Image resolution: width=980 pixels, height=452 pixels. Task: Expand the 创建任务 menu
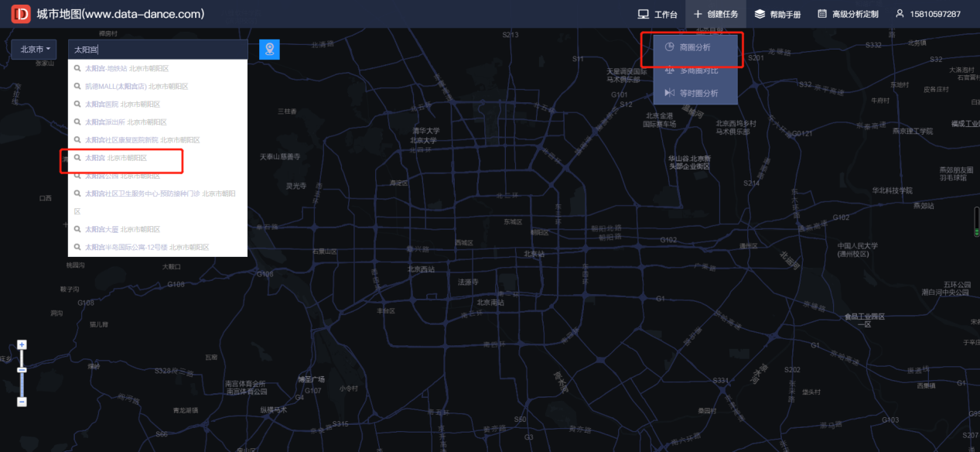pos(715,14)
